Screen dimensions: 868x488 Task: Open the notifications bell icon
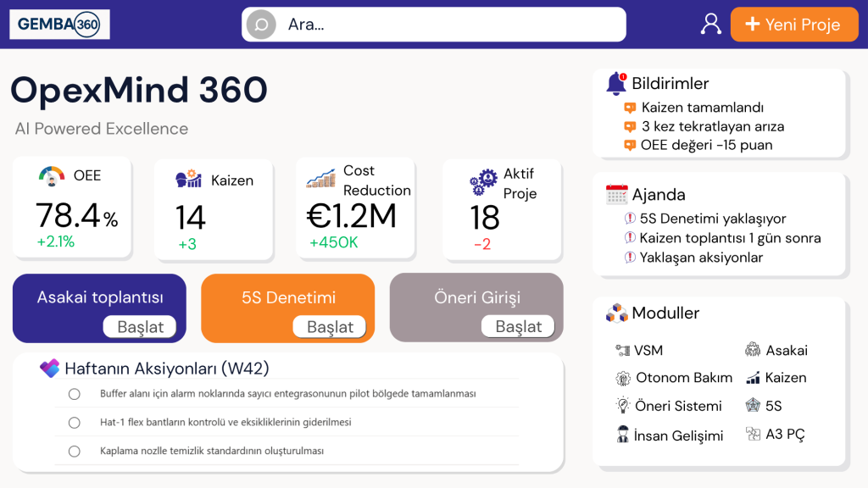(x=616, y=83)
